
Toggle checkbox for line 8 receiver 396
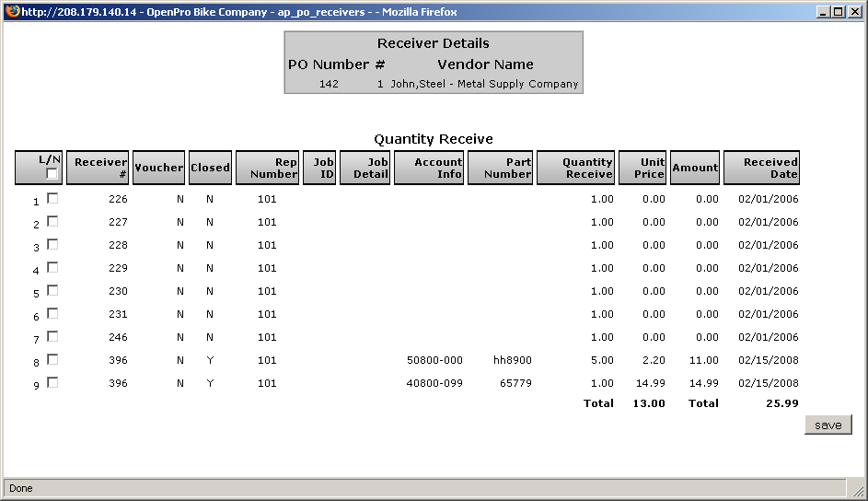(52, 359)
